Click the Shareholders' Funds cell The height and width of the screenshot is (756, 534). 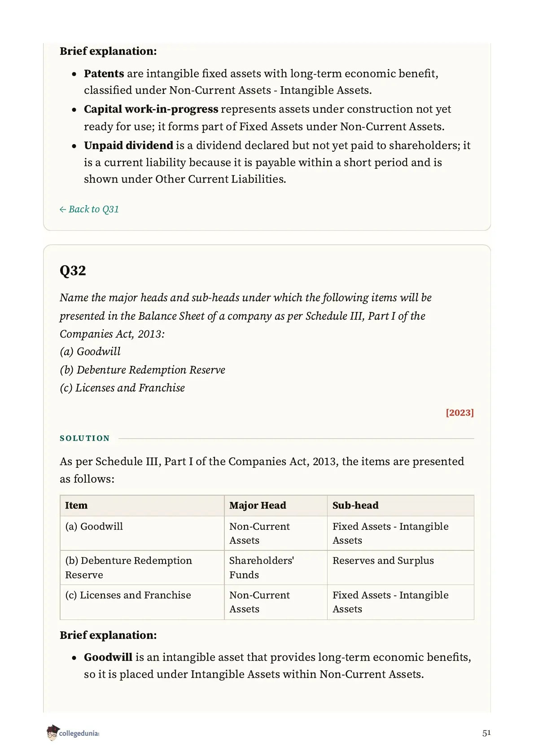coord(276,567)
